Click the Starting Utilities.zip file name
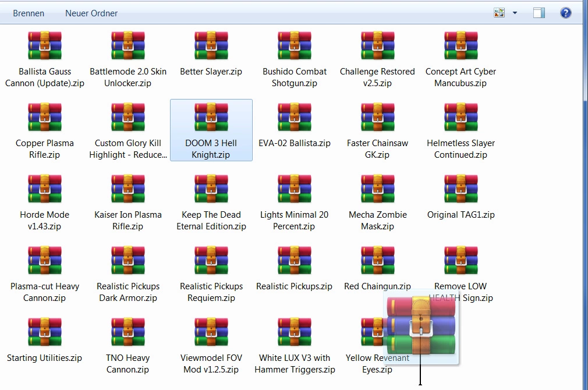This screenshot has height=390, width=588. click(x=44, y=358)
